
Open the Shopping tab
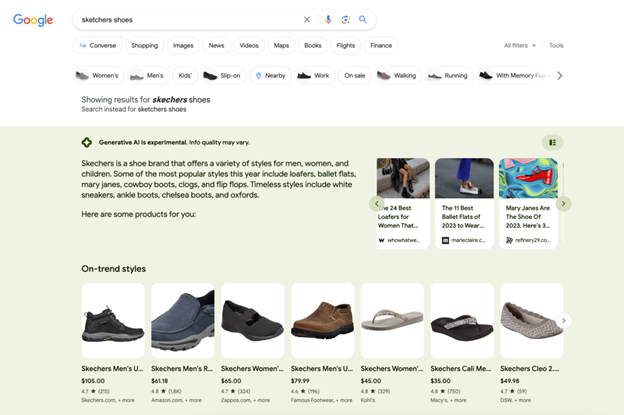point(144,45)
